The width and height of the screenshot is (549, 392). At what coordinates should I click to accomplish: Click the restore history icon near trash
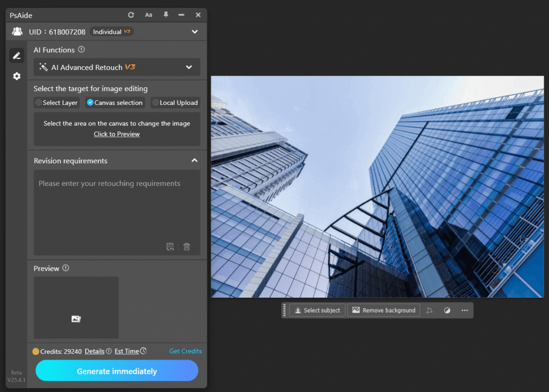tap(170, 247)
